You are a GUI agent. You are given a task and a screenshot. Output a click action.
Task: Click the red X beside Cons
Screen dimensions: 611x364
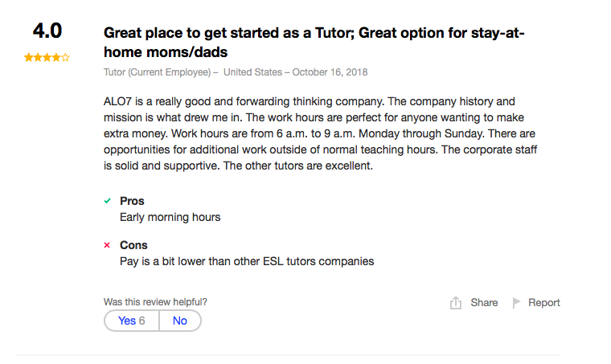pyautogui.click(x=107, y=245)
